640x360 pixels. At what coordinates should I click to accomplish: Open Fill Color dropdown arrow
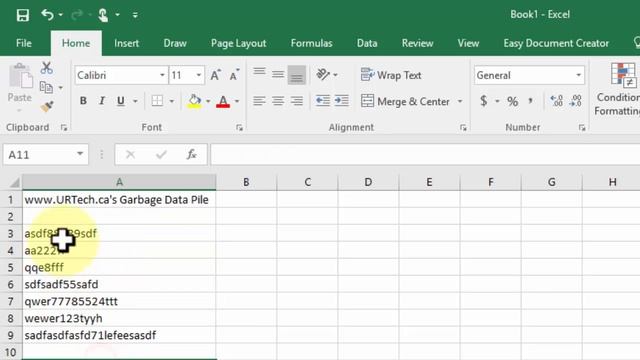[x=208, y=101]
